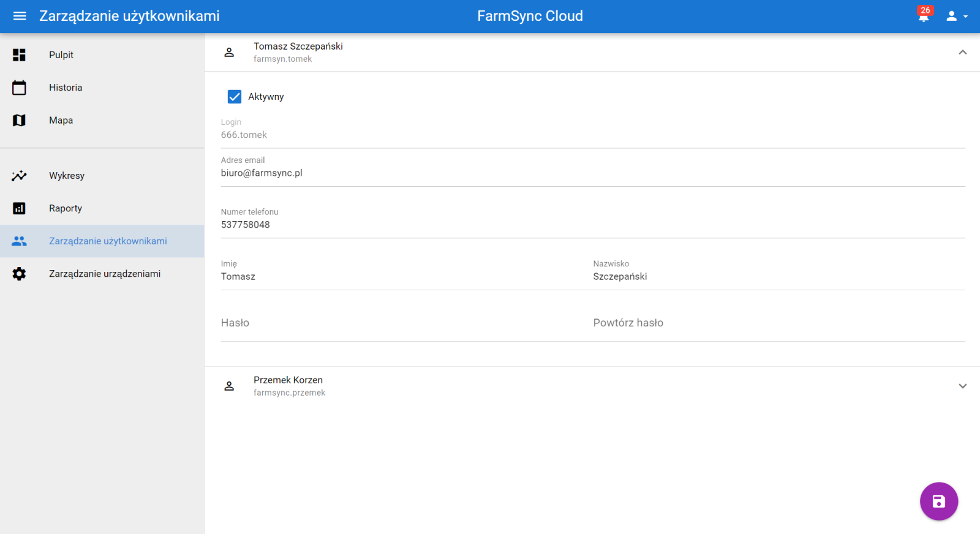Click the Pulpit dashboard icon
The height and width of the screenshot is (534, 980).
click(x=19, y=55)
